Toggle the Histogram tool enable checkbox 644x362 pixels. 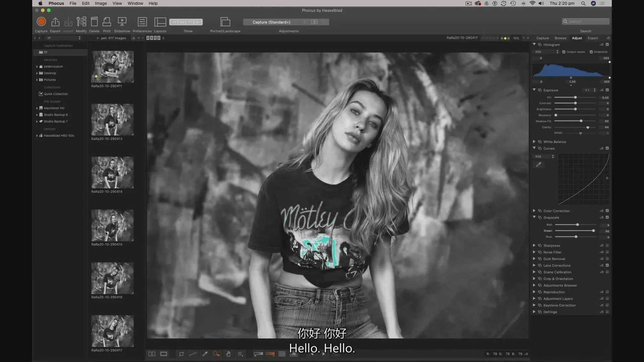pyautogui.click(x=607, y=45)
